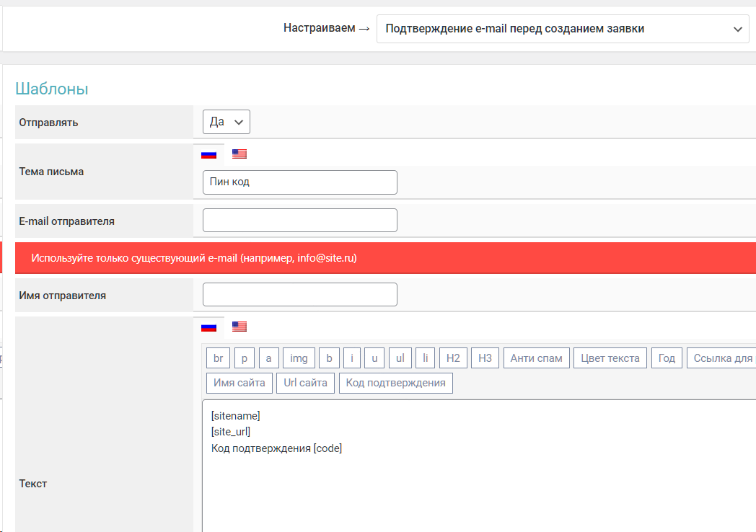Click the Тема письма input field

(299, 182)
